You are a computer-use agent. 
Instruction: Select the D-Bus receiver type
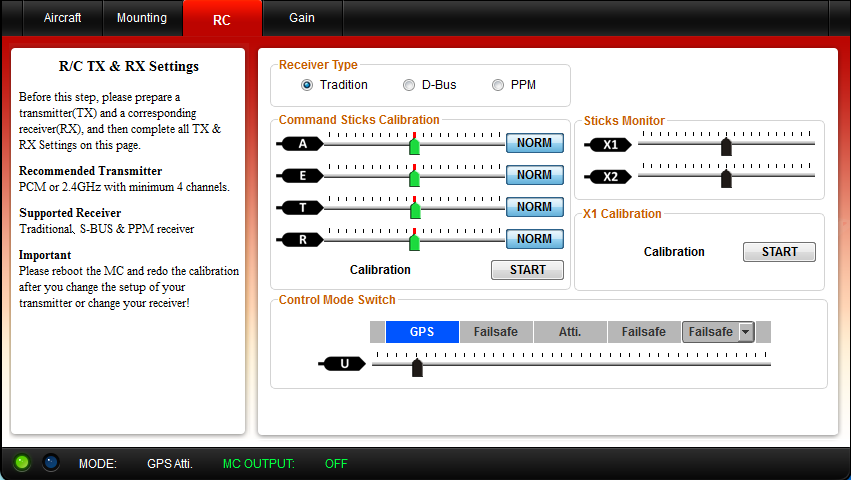409,85
